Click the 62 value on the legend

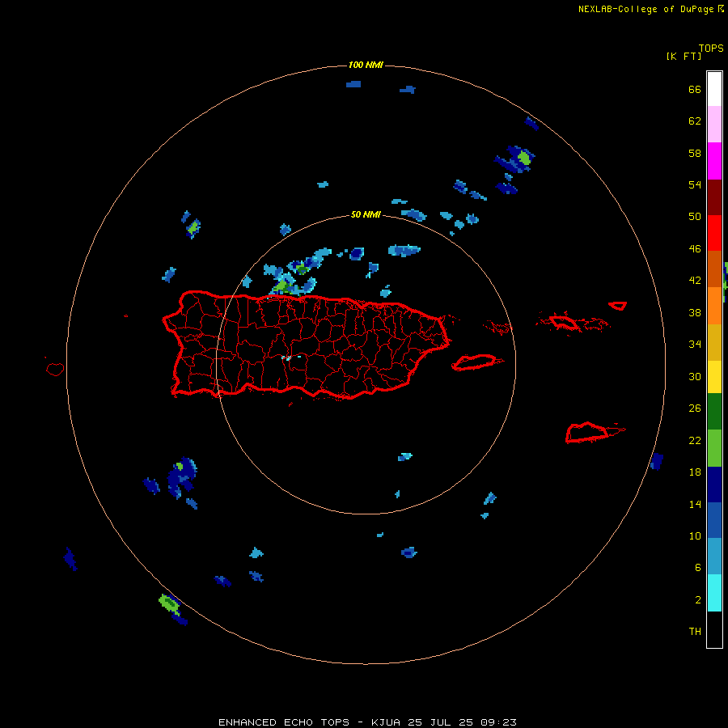pyautogui.click(x=695, y=121)
